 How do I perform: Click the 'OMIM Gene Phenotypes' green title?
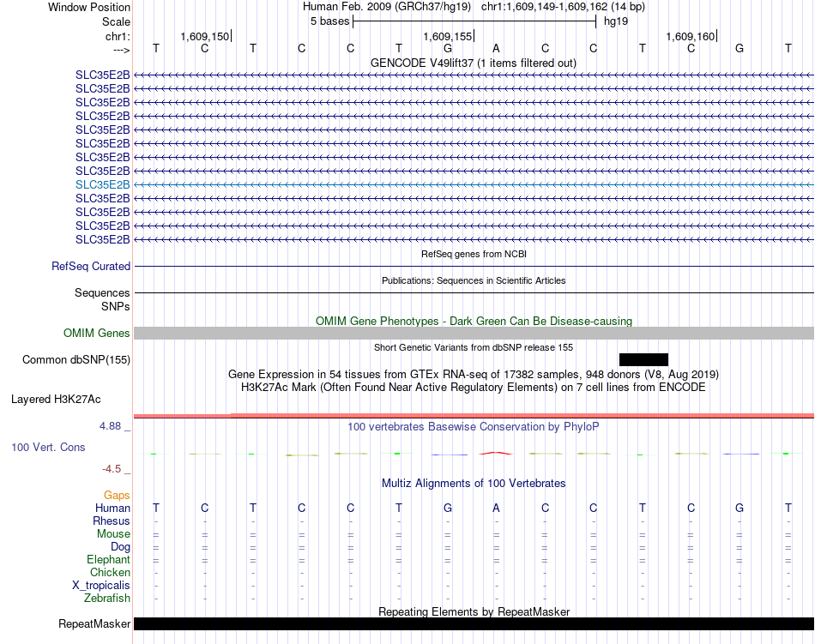click(474, 321)
